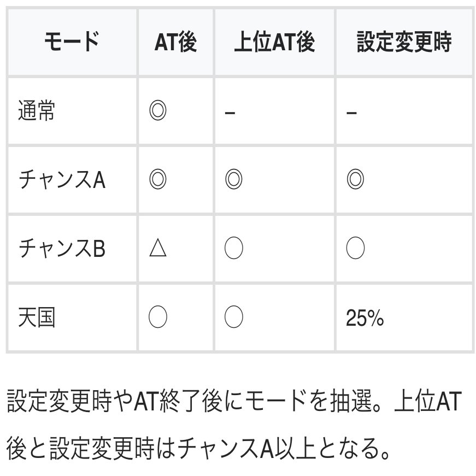The image size is (476, 476).
Task: Click circle in チャンスB 設定変更時 cell
Action: [x=355, y=248]
